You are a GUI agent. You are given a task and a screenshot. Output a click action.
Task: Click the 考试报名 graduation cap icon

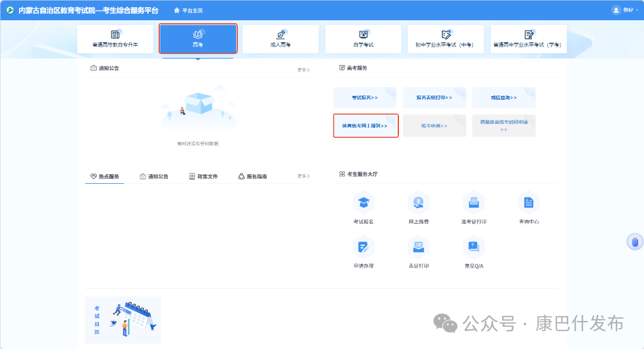(363, 203)
